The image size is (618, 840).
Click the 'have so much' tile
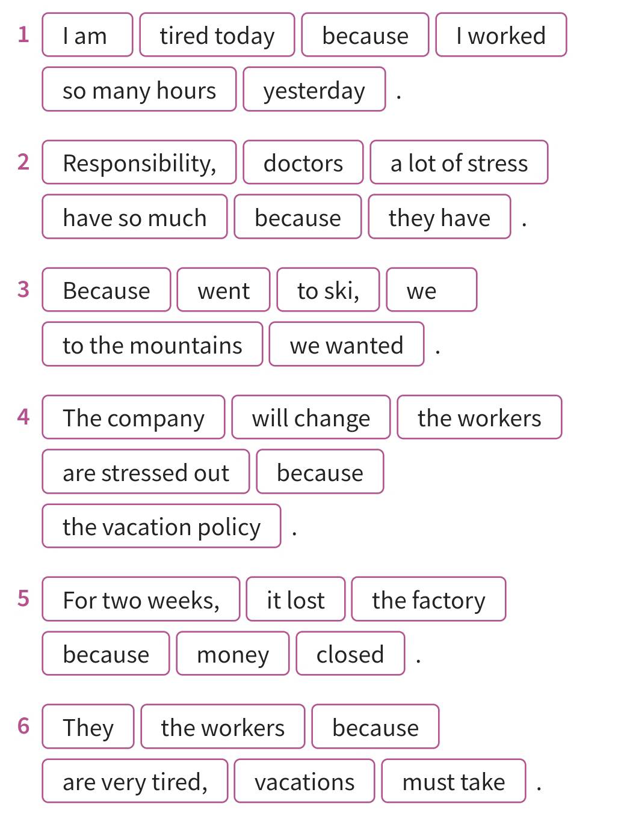pyautogui.click(x=135, y=216)
